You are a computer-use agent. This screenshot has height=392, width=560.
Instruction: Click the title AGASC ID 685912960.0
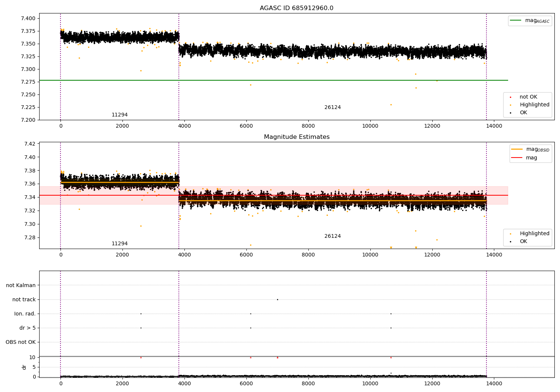[x=296, y=8]
